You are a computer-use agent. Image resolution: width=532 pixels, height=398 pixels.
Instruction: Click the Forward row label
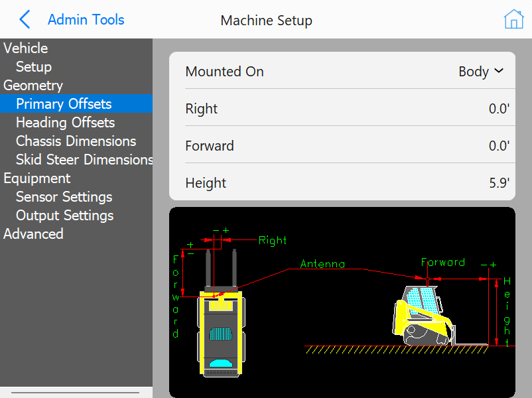click(210, 145)
